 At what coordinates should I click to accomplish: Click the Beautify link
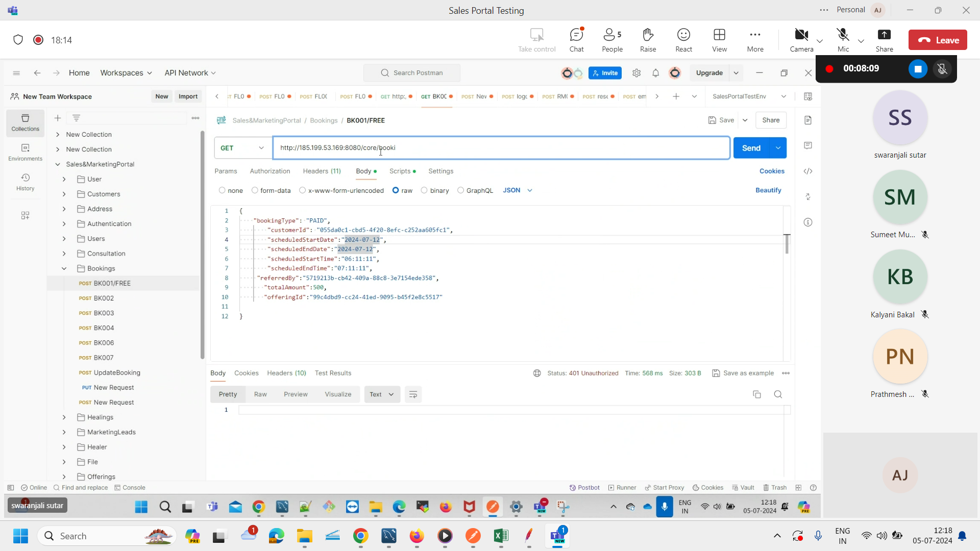click(x=768, y=190)
